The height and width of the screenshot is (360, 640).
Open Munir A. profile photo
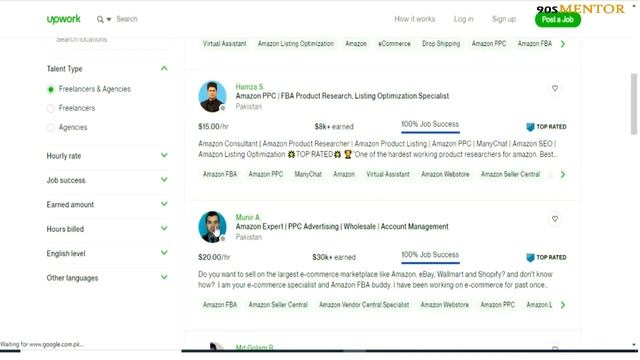tap(212, 227)
